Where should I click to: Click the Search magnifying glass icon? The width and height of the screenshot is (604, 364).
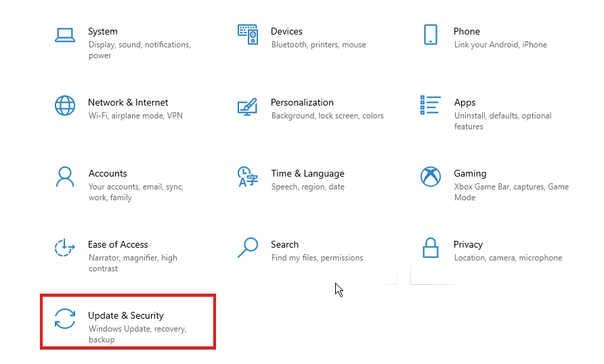(247, 248)
